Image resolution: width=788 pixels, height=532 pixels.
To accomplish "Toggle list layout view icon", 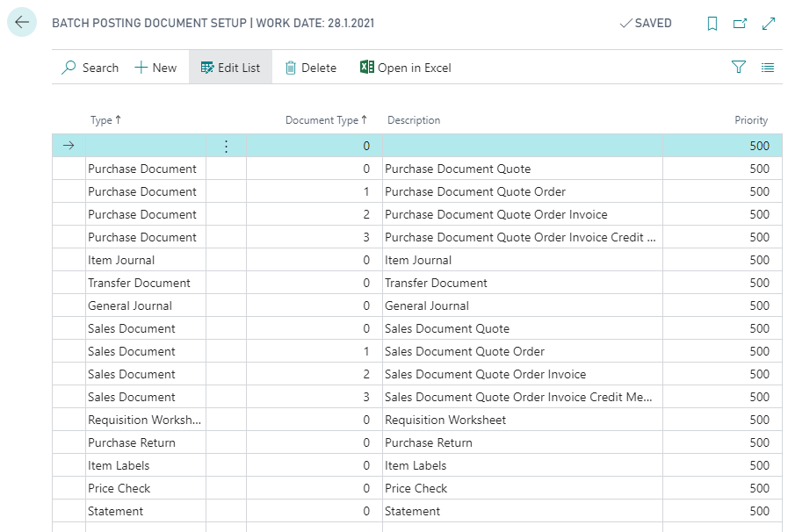I will pos(768,68).
